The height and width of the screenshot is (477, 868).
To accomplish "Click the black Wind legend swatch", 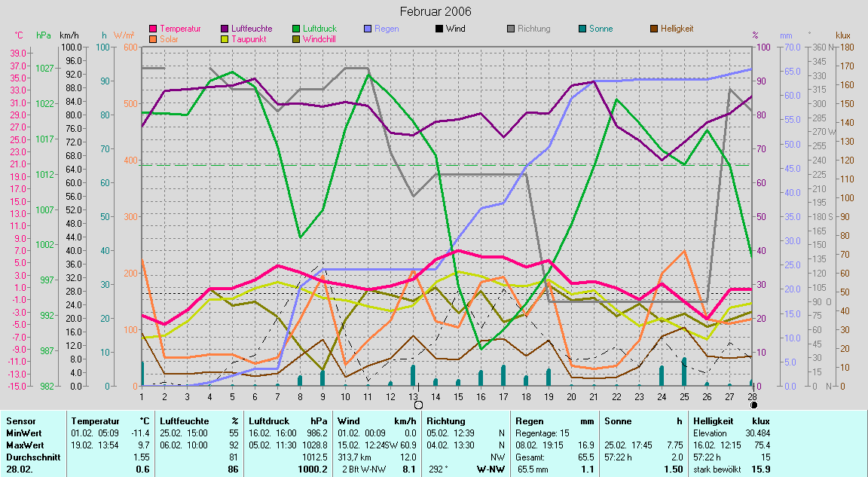I will pyautogui.click(x=439, y=29).
